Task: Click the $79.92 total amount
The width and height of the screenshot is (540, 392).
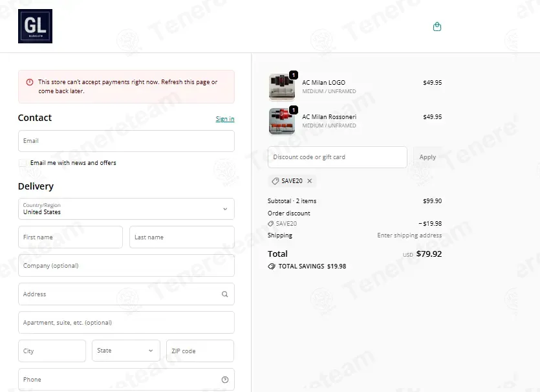Action: [x=429, y=254]
